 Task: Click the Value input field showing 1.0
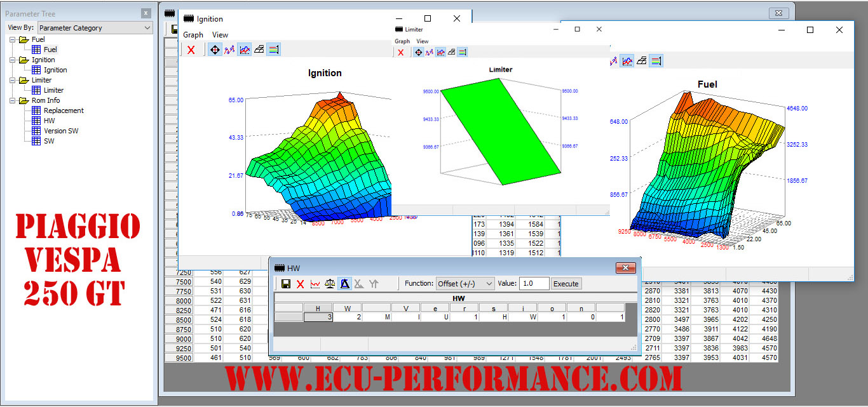coord(534,284)
